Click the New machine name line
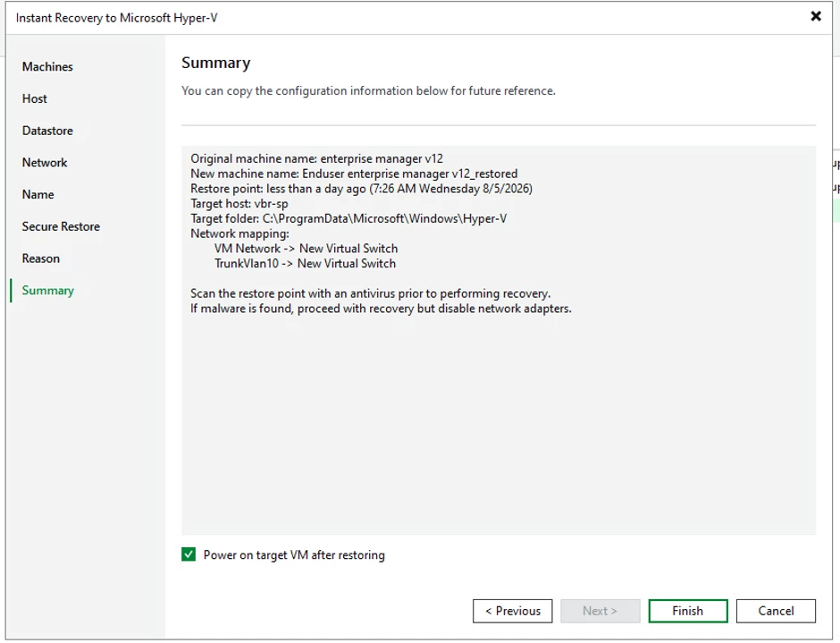The image size is (840, 643). [x=354, y=173]
